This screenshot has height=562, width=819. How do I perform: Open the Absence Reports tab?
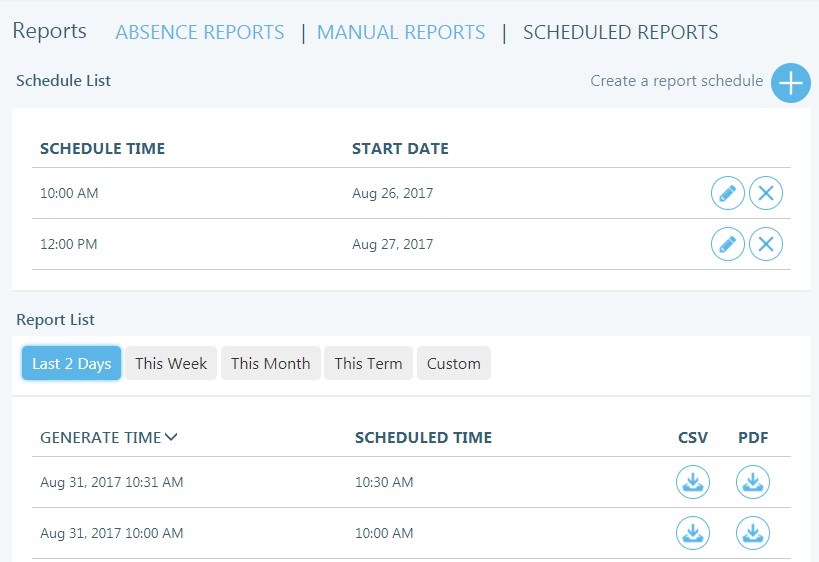click(200, 32)
